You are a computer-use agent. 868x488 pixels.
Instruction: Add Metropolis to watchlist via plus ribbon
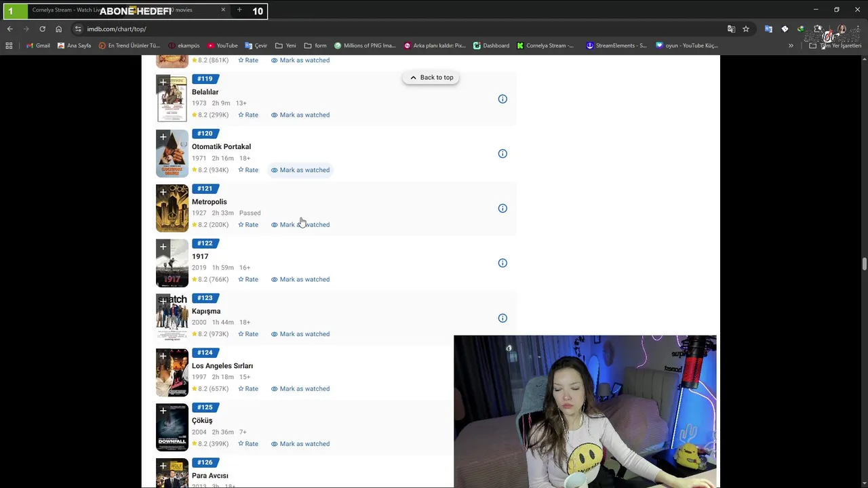tap(163, 192)
